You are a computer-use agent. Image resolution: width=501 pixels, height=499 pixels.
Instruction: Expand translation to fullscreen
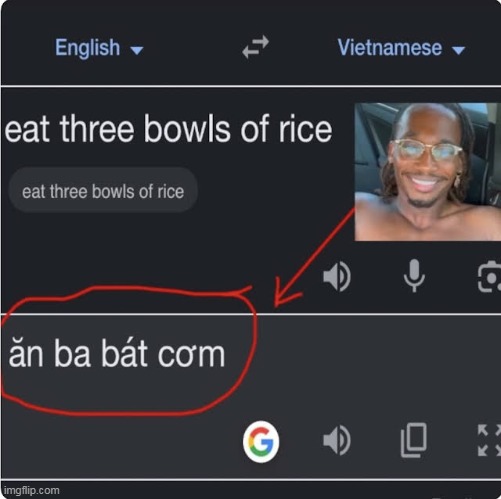coord(489,440)
